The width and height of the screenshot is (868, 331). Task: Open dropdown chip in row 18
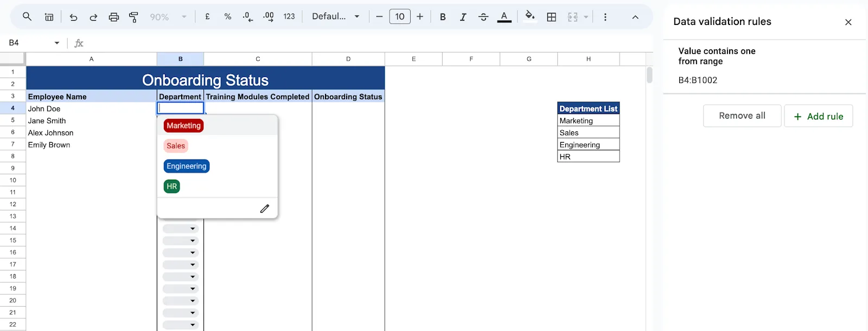(181, 277)
